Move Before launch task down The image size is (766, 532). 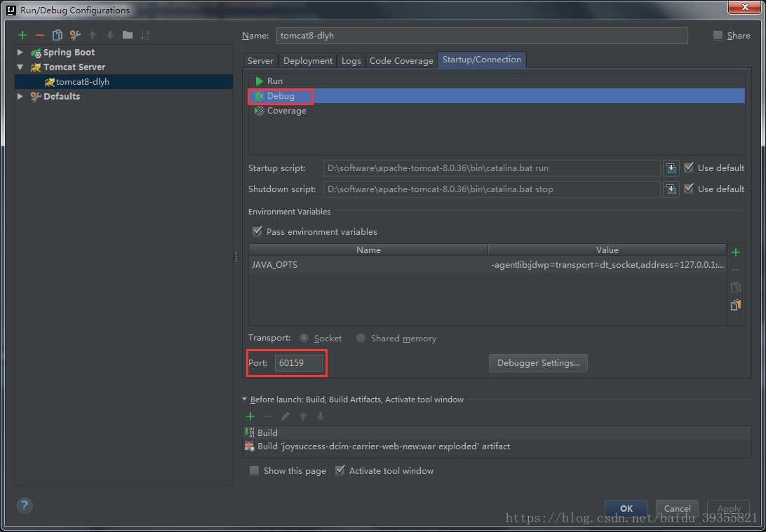pyautogui.click(x=321, y=416)
